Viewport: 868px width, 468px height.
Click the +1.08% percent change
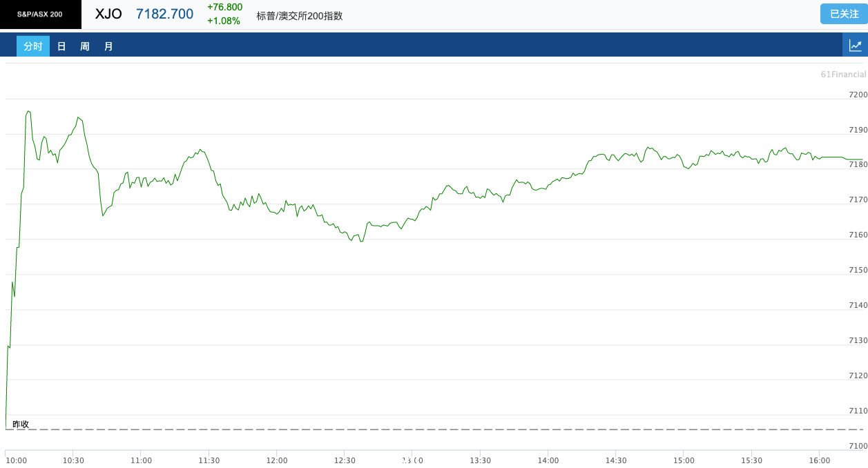click(x=224, y=21)
